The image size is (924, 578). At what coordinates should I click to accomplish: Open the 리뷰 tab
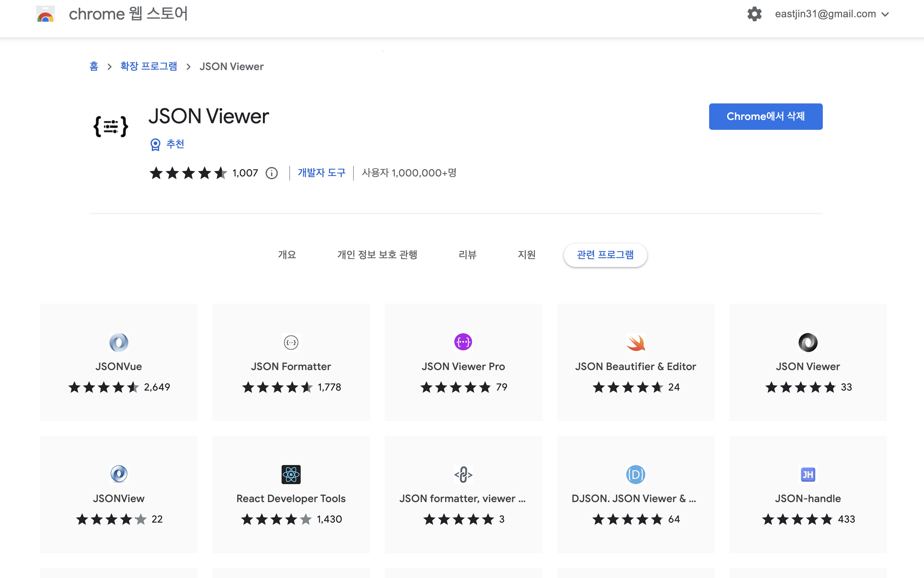[x=467, y=255]
